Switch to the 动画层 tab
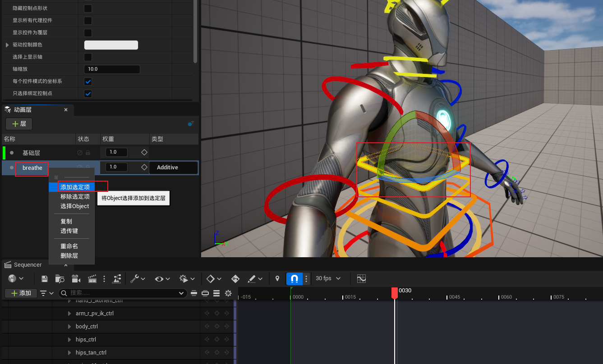603x364 pixels. click(23, 109)
